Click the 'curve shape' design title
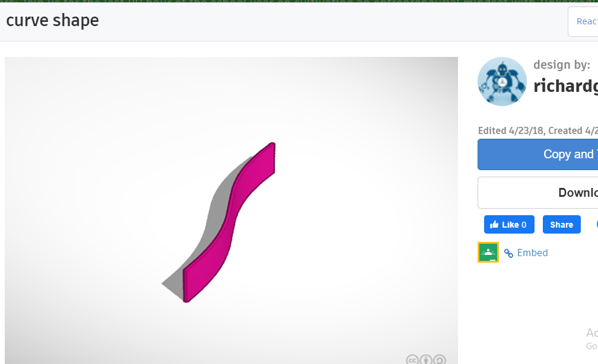Viewport: 598px width, 364px height. point(53,20)
